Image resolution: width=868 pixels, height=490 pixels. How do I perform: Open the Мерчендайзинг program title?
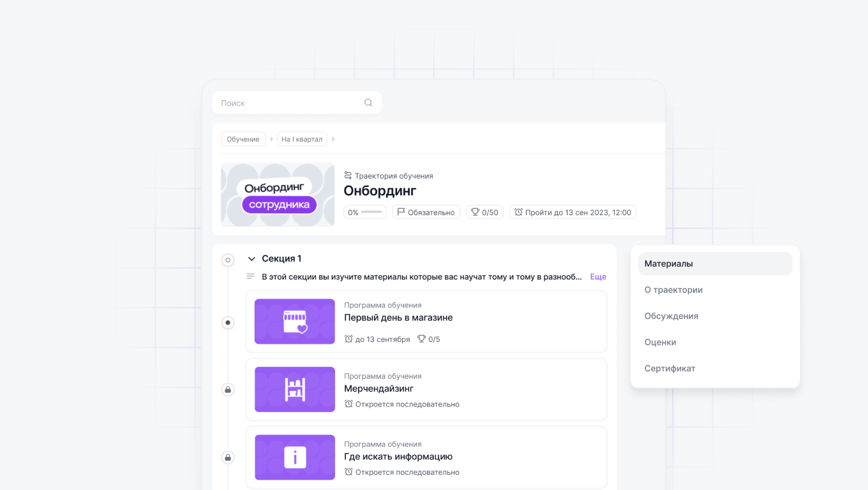pos(379,389)
